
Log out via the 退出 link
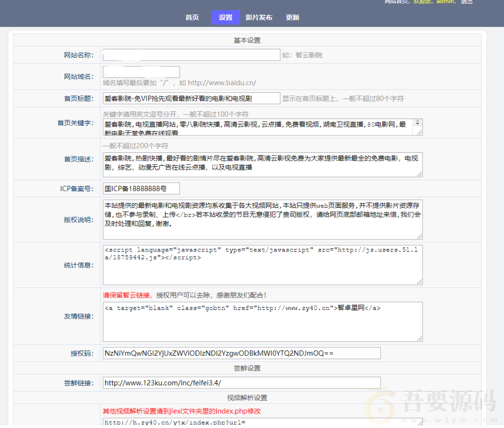466,2
